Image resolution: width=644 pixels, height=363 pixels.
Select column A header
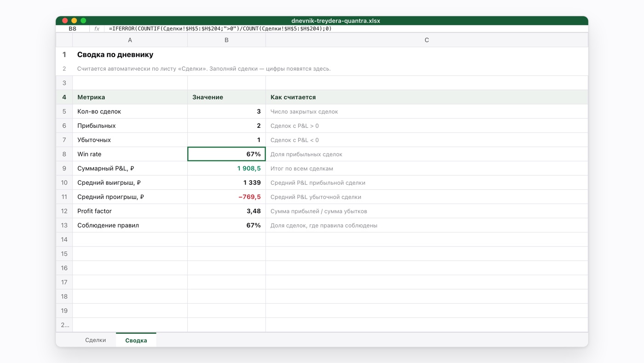pos(130,40)
